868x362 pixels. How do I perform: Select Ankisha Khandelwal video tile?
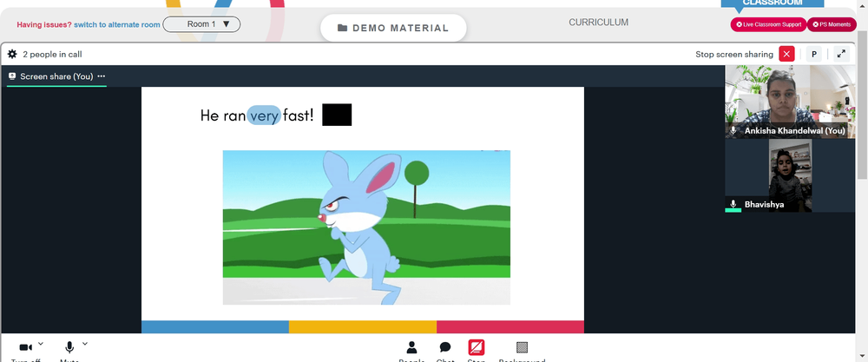pos(790,102)
